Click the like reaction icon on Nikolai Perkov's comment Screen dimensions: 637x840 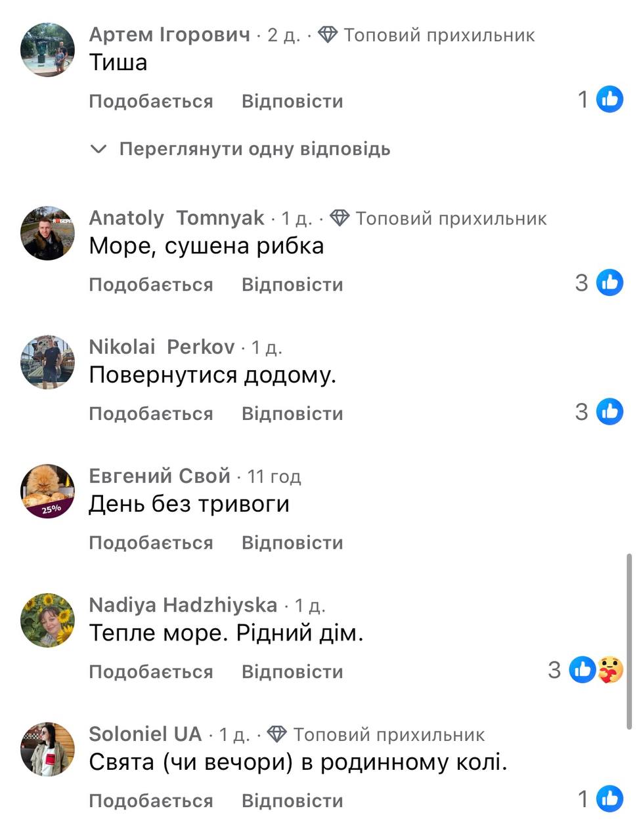point(609,411)
